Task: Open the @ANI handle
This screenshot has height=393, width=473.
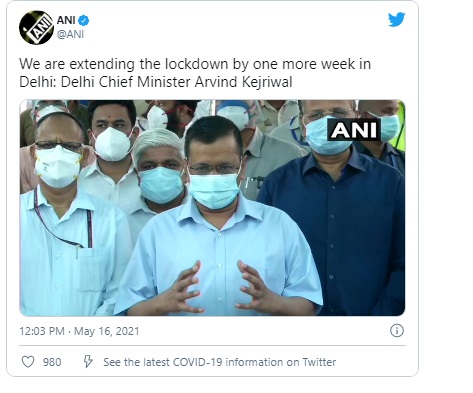Action: click(x=70, y=34)
